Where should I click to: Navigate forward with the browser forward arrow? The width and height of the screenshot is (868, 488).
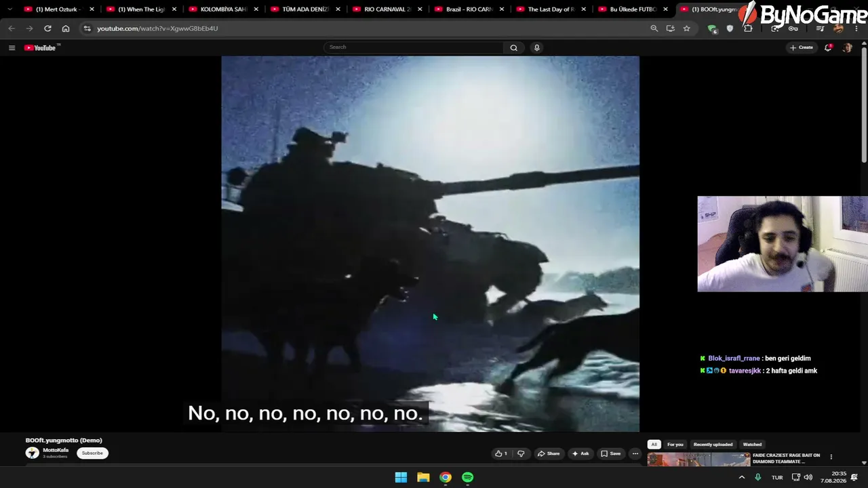29,28
